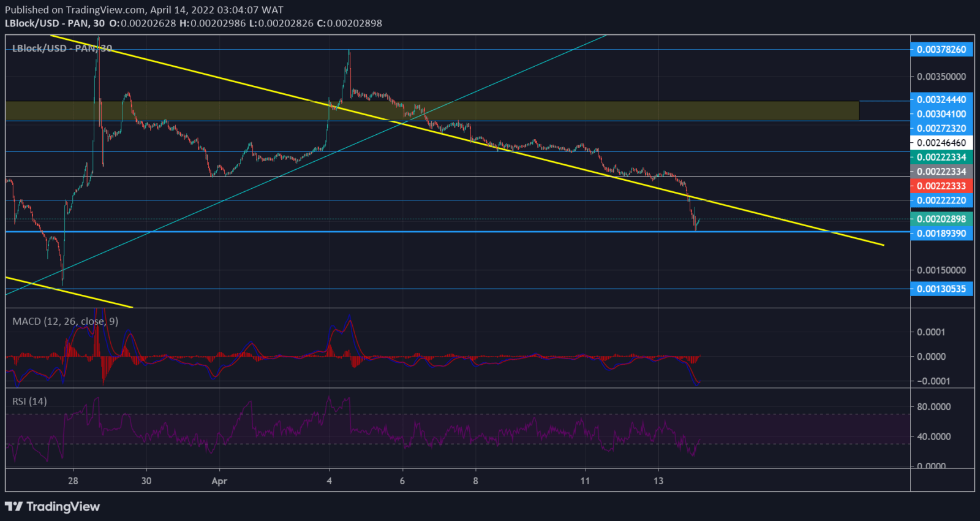Click the RSI (14) indicator label
The image size is (980, 521).
[x=29, y=401]
